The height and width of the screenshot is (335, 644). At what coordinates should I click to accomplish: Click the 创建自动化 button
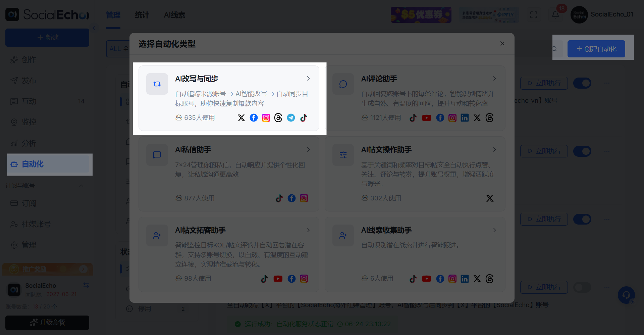click(x=596, y=49)
